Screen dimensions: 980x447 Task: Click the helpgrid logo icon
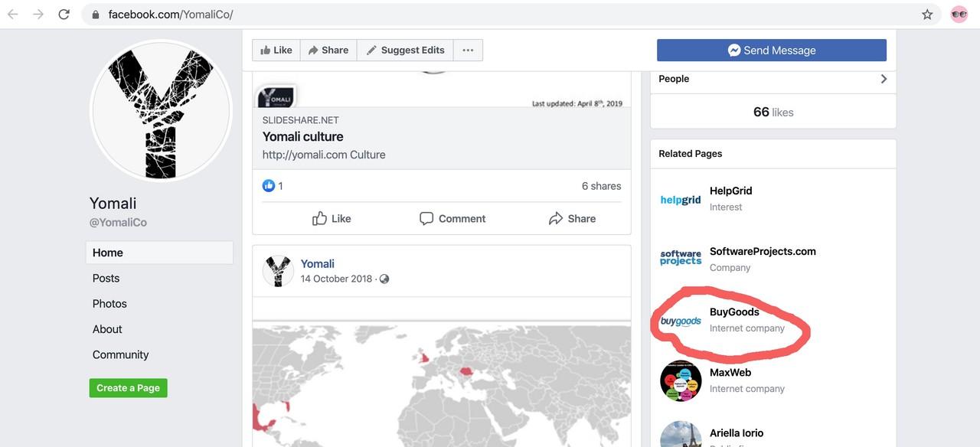(x=681, y=199)
